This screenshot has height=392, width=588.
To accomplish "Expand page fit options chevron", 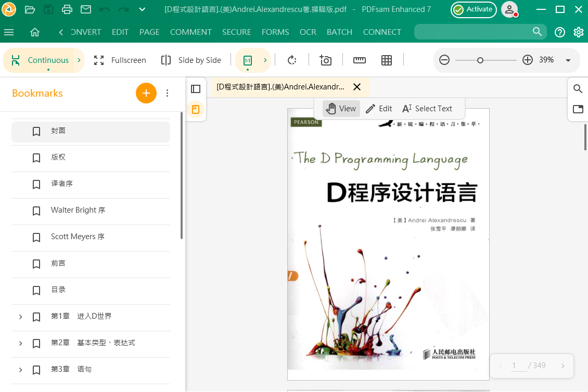I will (265, 60).
